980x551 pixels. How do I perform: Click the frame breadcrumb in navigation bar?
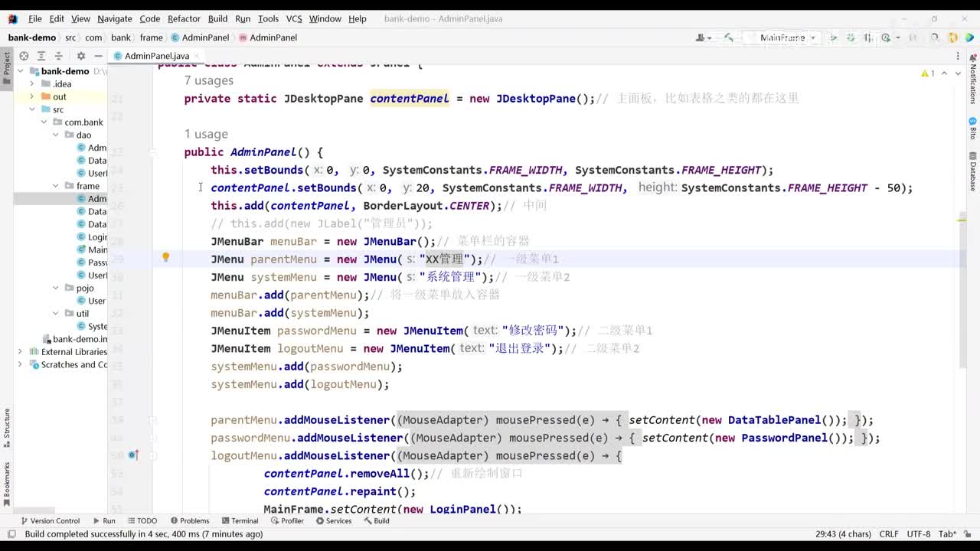tap(151, 37)
